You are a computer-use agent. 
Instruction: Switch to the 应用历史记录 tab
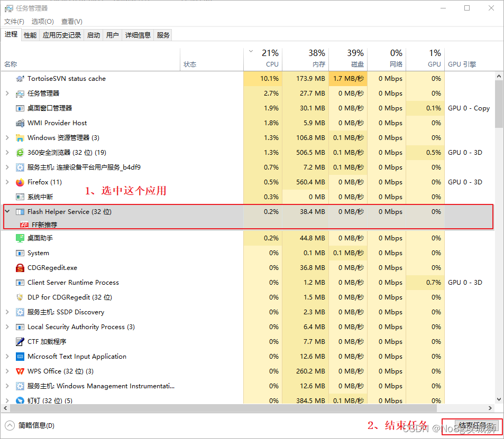tap(62, 35)
